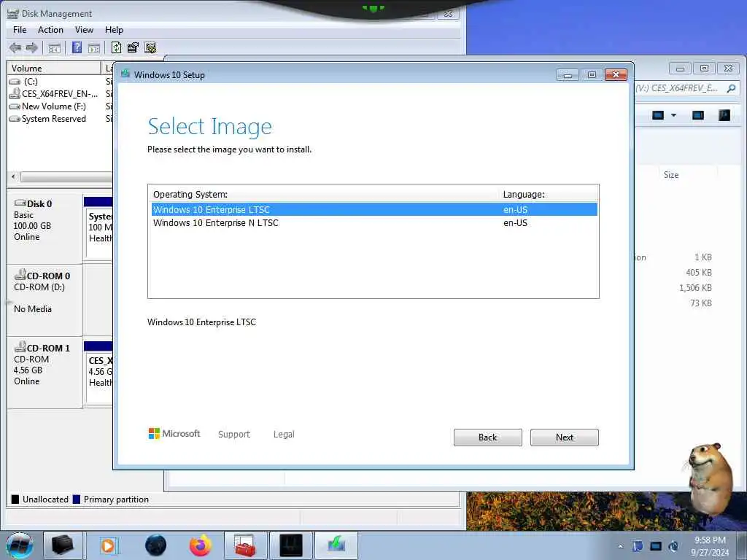Viewport: 747px width, 560px height.
Task: Click the Unallocated legend swatch
Action: pyautogui.click(x=15, y=499)
